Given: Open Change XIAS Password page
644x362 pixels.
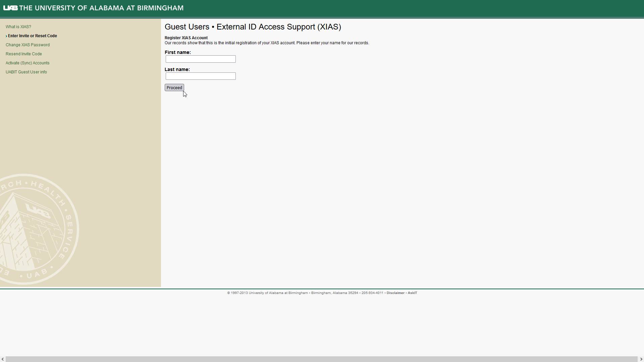Looking at the screenshot, I should click(28, 45).
